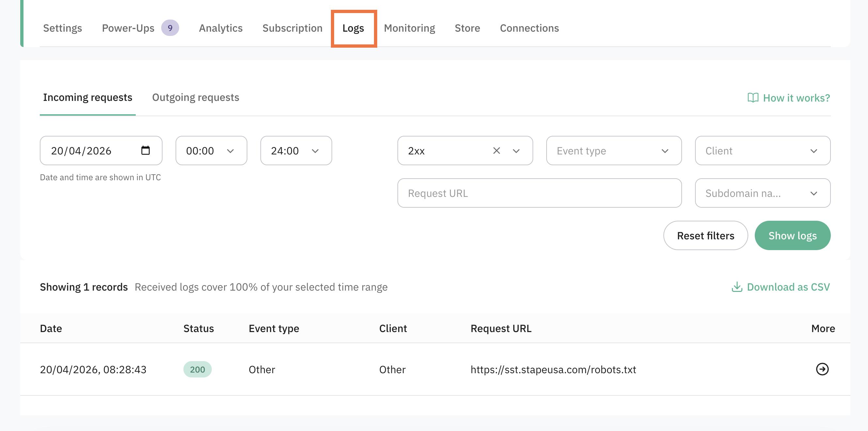
Task: Open the Power-Ups count badge 9
Action: (x=170, y=28)
